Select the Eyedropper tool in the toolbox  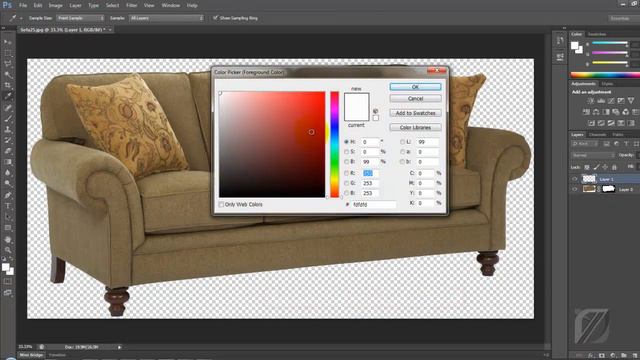[8, 96]
